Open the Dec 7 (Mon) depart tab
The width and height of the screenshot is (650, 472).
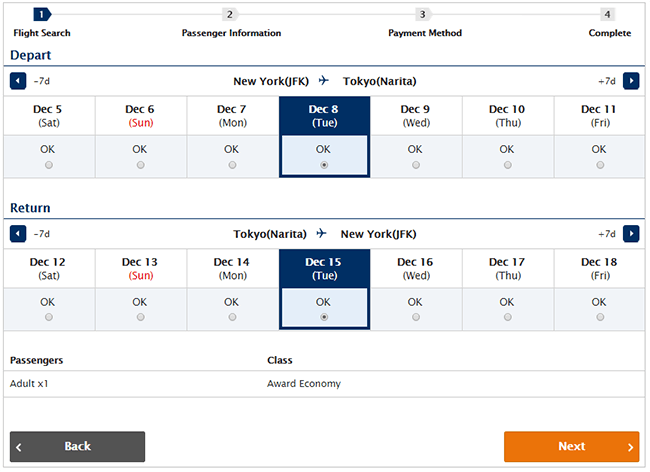coord(233,116)
